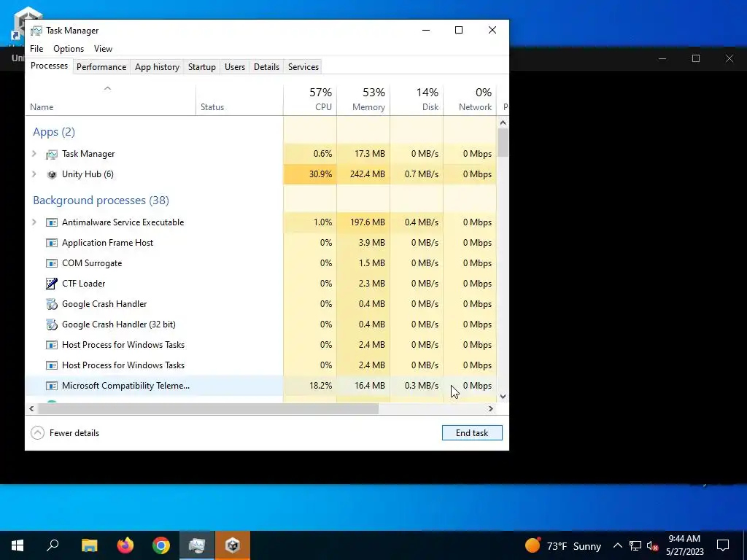Screen dimensions: 747x560
Task: Switch to the App history tab
Action: [158, 66]
